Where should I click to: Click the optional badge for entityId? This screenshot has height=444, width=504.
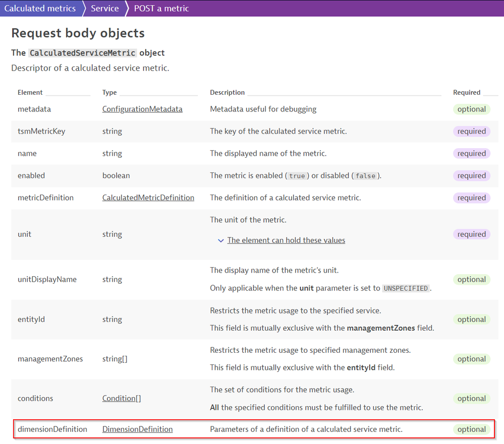471,319
